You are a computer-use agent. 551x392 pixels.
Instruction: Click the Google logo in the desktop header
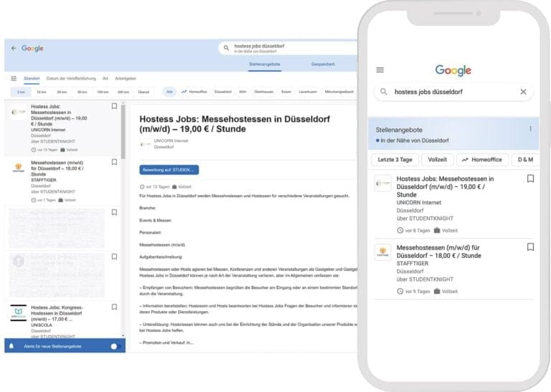(32, 49)
